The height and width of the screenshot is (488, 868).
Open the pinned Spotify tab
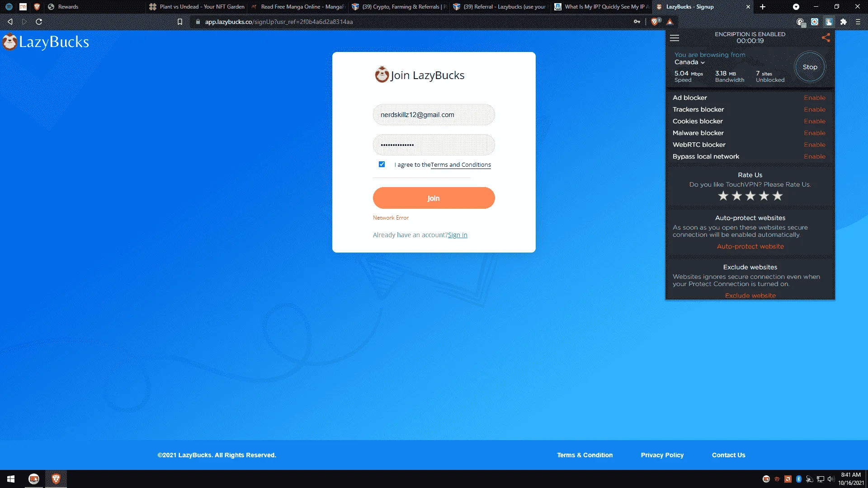(9, 7)
